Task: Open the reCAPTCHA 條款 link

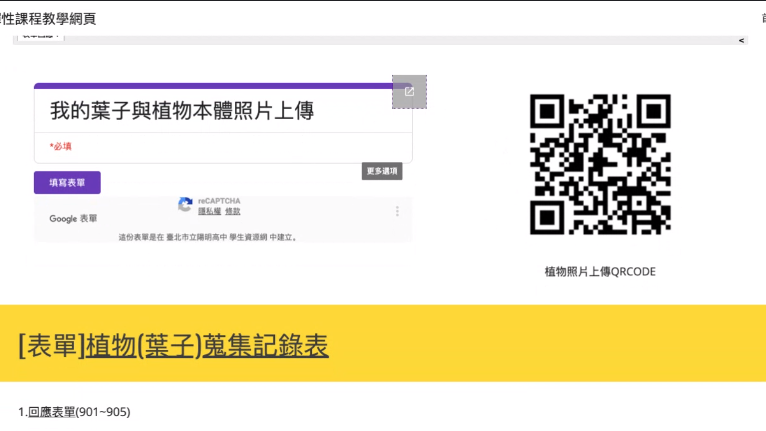Action: click(x=233, y=211)
